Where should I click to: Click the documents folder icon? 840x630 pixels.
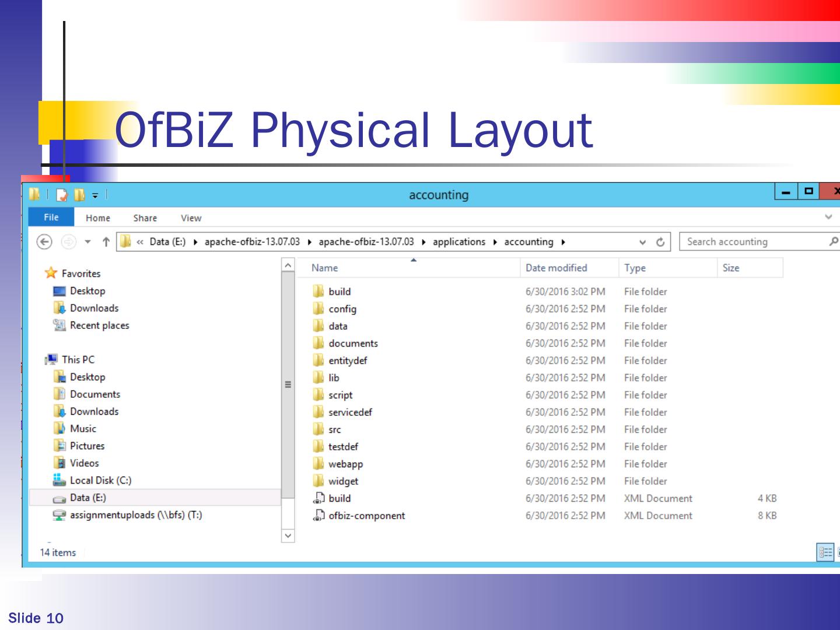coord(318,343)
